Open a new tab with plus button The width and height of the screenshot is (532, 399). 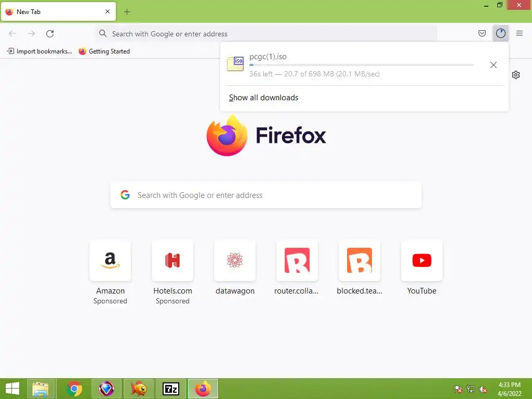click(127, 12)
